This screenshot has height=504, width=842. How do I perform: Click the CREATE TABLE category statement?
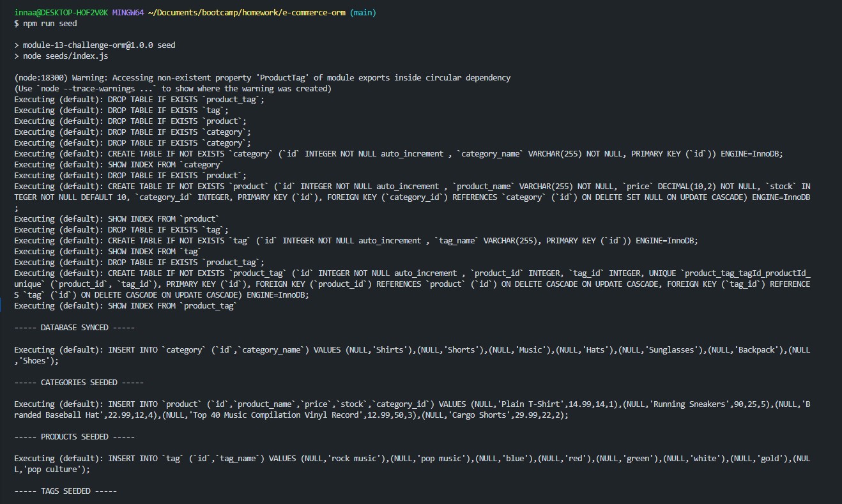(399, 154)
